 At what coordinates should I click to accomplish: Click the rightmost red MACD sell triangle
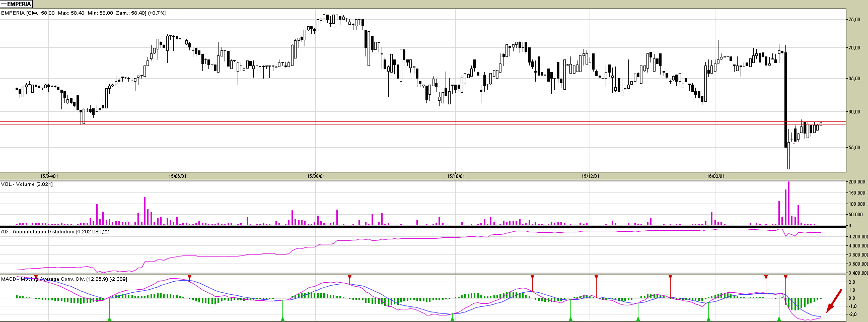coord(785,278)
